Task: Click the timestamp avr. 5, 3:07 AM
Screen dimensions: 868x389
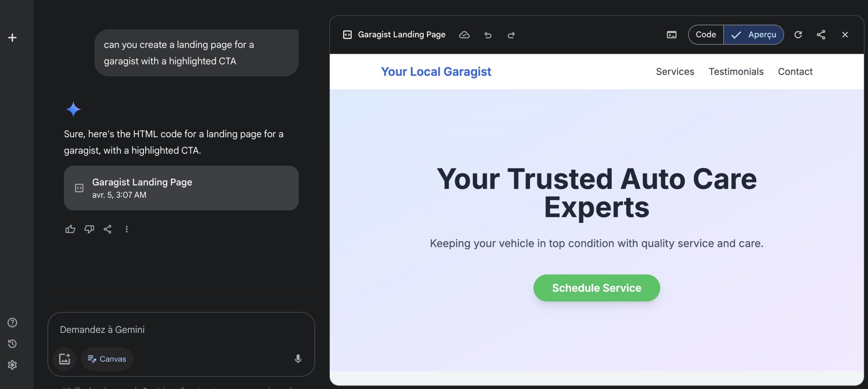Action: 119,195
